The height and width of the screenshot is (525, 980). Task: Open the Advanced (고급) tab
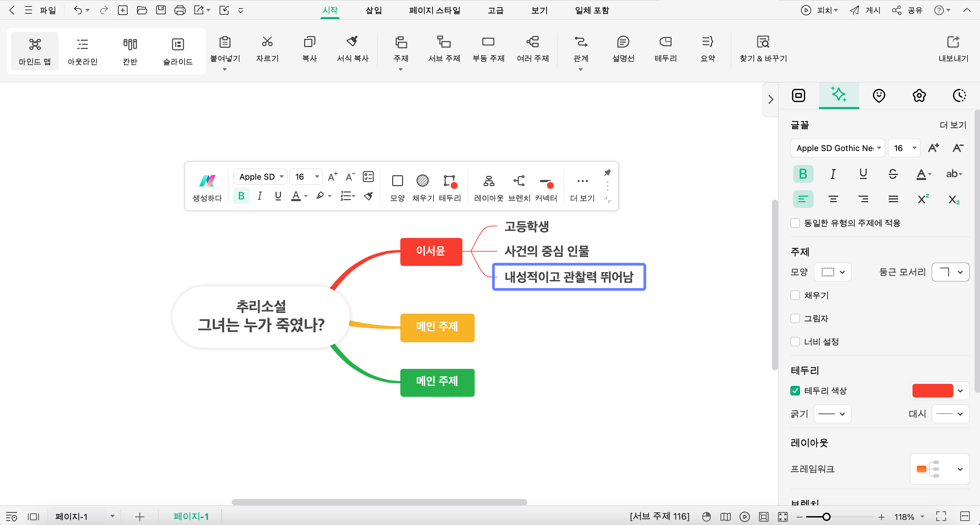[496, 10]
